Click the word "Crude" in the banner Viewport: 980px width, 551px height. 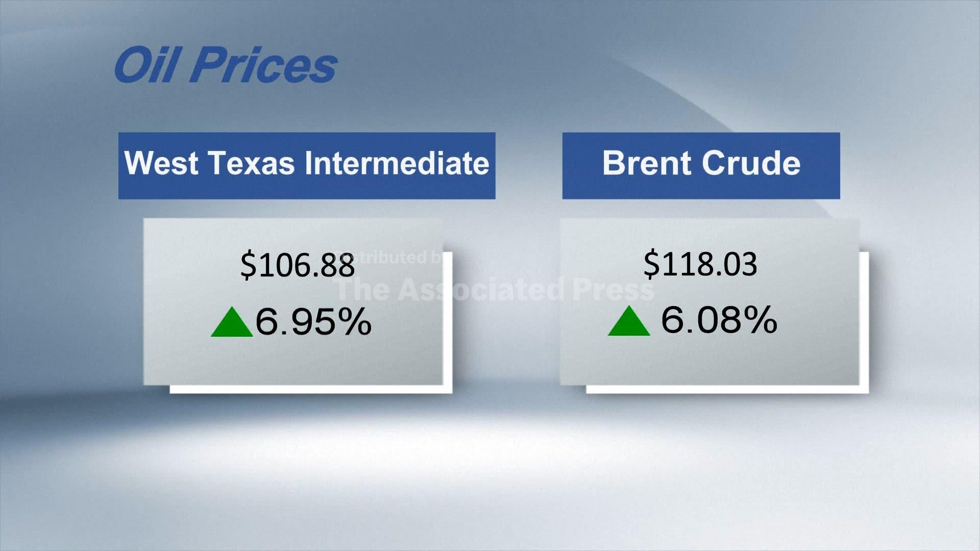pyautogui.click(x=751, y=163)
